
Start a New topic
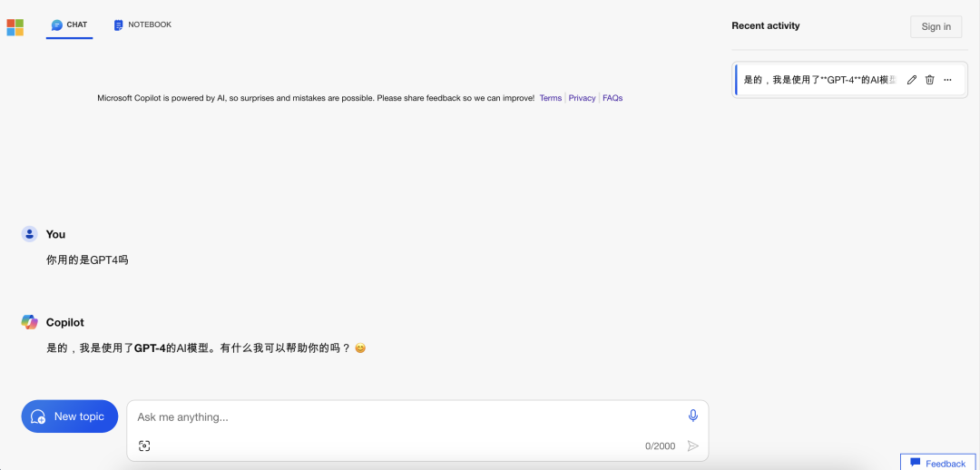69,416
